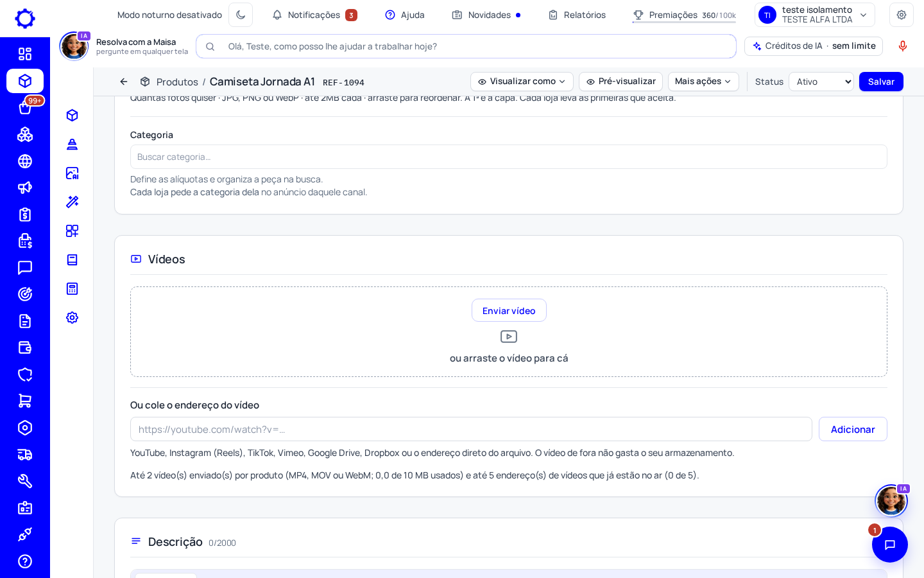Click the globe icon in the blue sidebar

coord(25,161)
